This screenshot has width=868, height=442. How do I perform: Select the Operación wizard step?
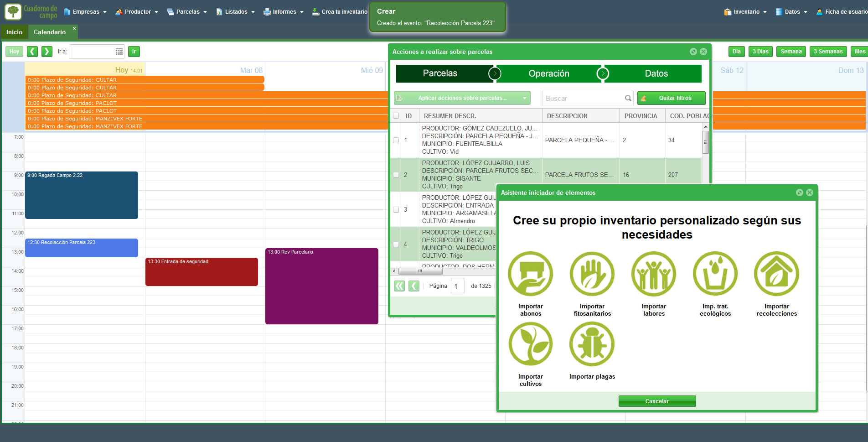pos(549,73)
